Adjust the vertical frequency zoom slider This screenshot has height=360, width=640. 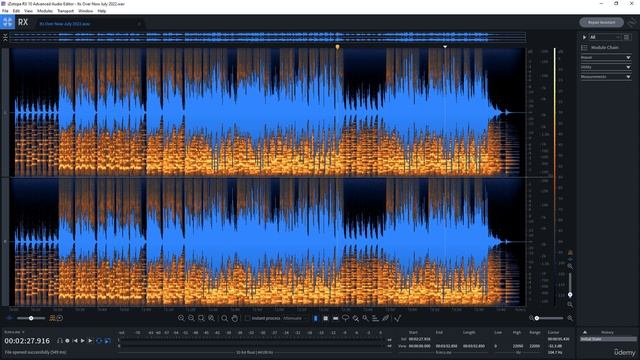(570, 284)
